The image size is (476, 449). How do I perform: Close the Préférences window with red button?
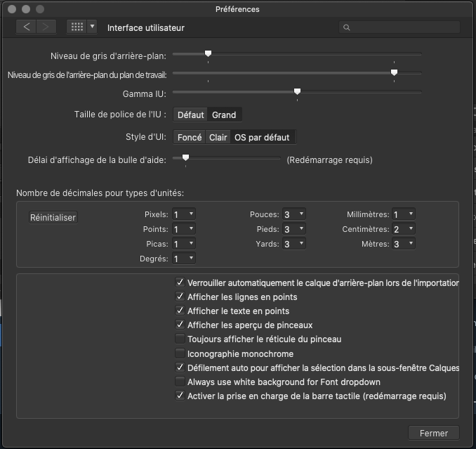tap(12, 9)
